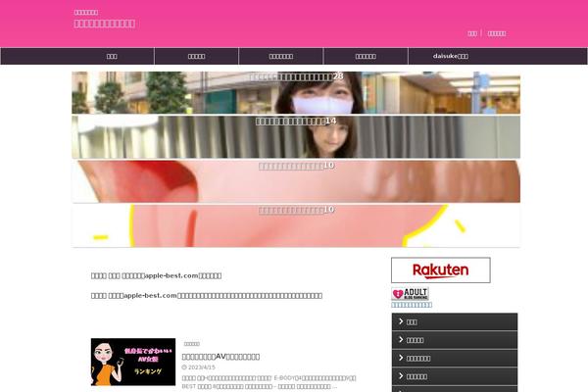Open the banner with the yellow outline artwork
This screenshot has width=588, height=392.
click(296, 225)
